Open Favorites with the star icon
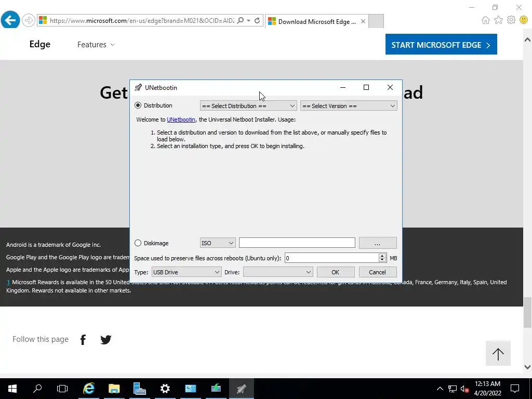The width and height of the screenshot is (532, 399). click(x=498, y=20)
